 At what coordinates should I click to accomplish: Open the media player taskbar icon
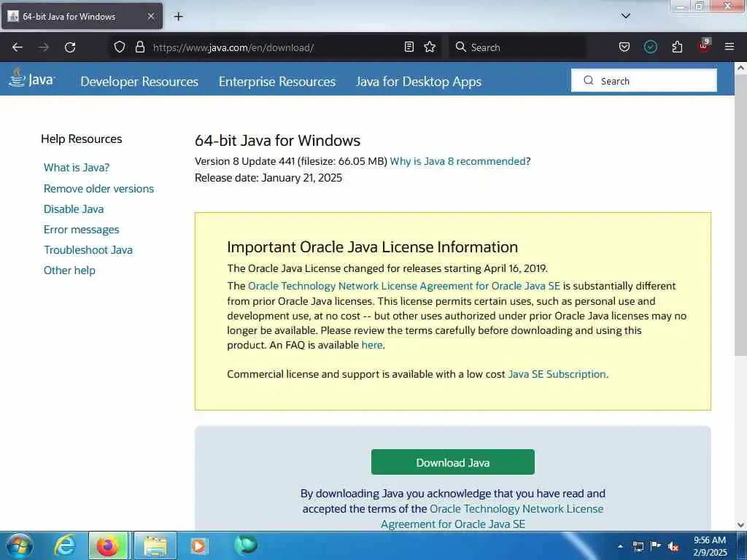(x=198, y=545)
